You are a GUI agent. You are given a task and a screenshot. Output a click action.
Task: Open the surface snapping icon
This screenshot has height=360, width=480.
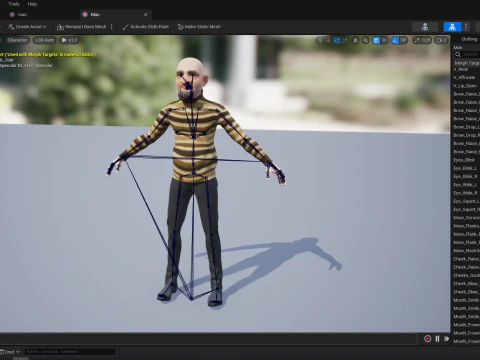pos(366,40)
